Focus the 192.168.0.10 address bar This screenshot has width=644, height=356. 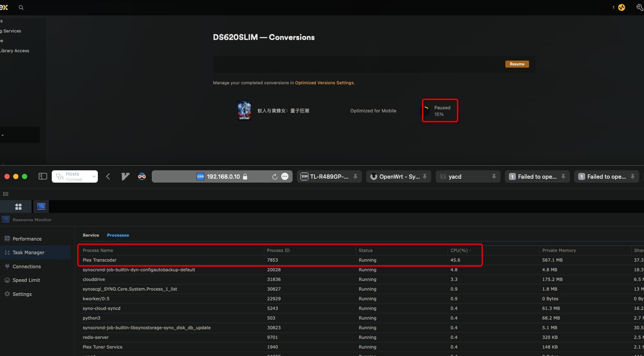pyautogui.click(x=222, y=176)
